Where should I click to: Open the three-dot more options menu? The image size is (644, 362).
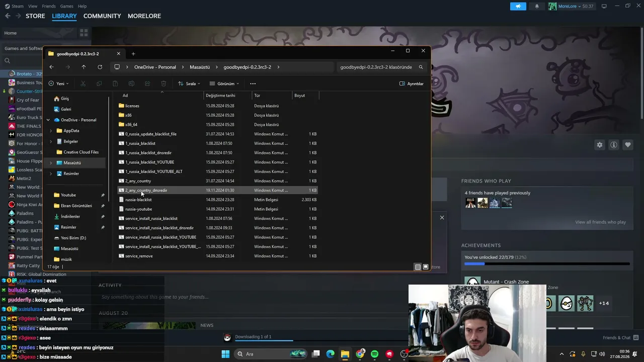[x=253, y=83]
